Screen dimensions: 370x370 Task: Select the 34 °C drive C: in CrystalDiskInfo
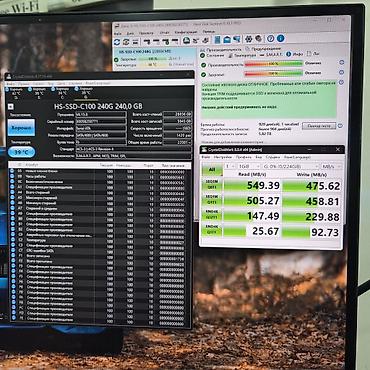point(61,92)
